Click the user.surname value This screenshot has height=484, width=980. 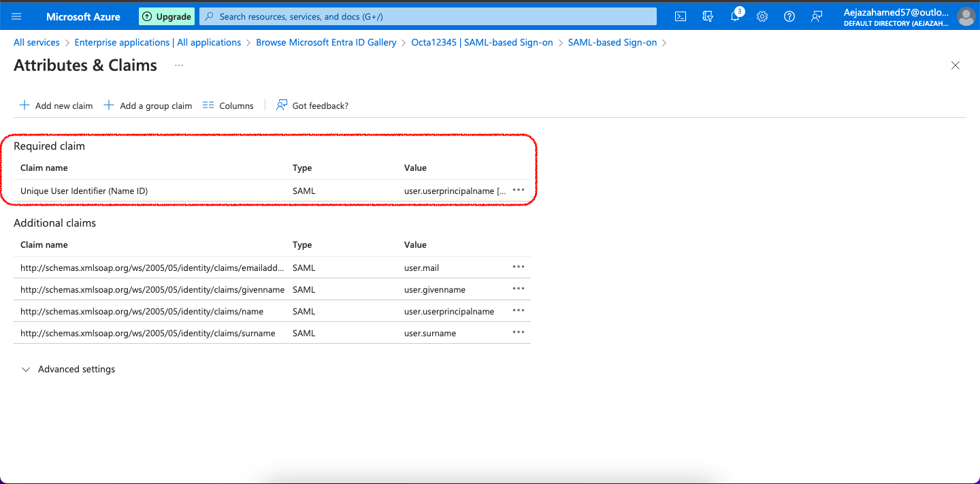[430, 333]
